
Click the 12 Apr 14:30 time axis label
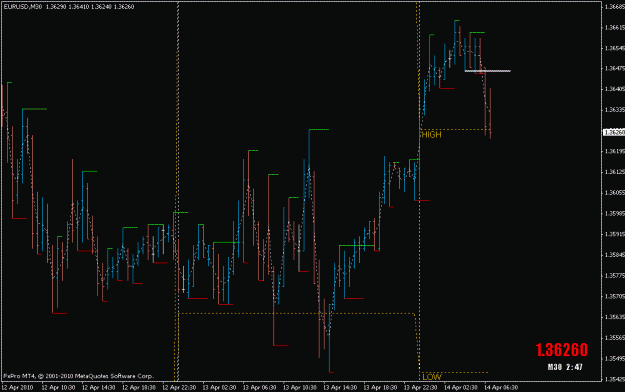(x=98, y=388)
